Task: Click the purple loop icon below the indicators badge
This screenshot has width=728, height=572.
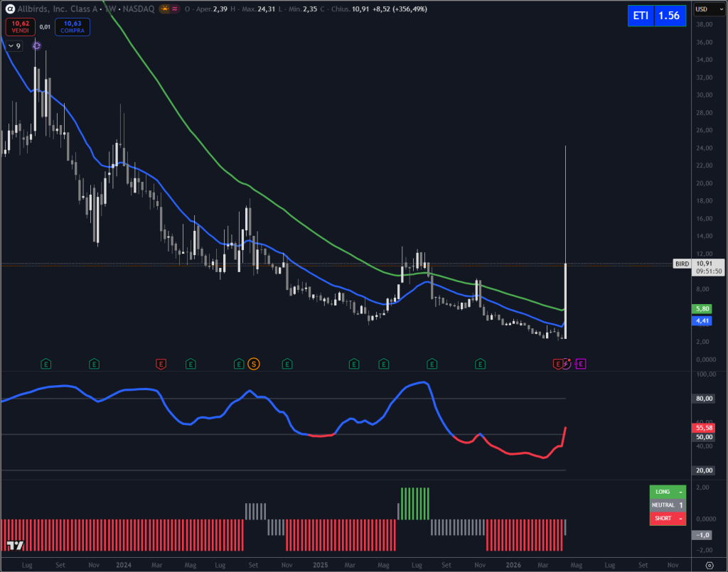Action: [36, 45]
